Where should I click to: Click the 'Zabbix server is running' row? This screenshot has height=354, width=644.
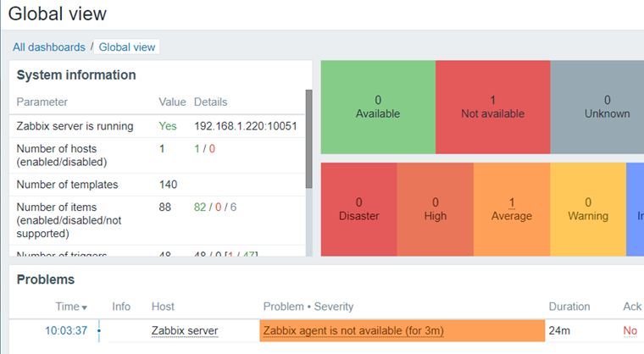[x=158, y=126]
